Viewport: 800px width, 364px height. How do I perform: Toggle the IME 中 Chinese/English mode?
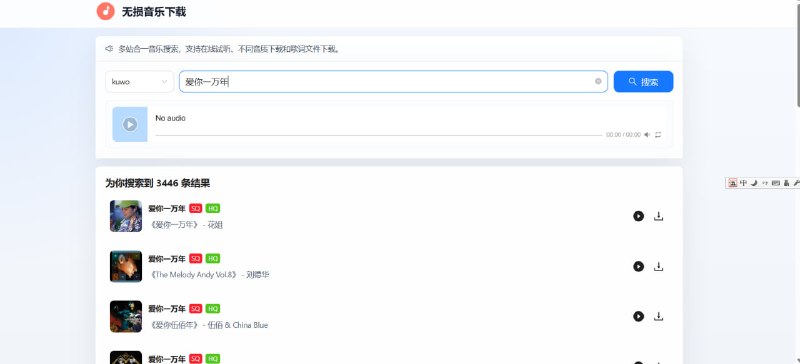coord(743,183)
